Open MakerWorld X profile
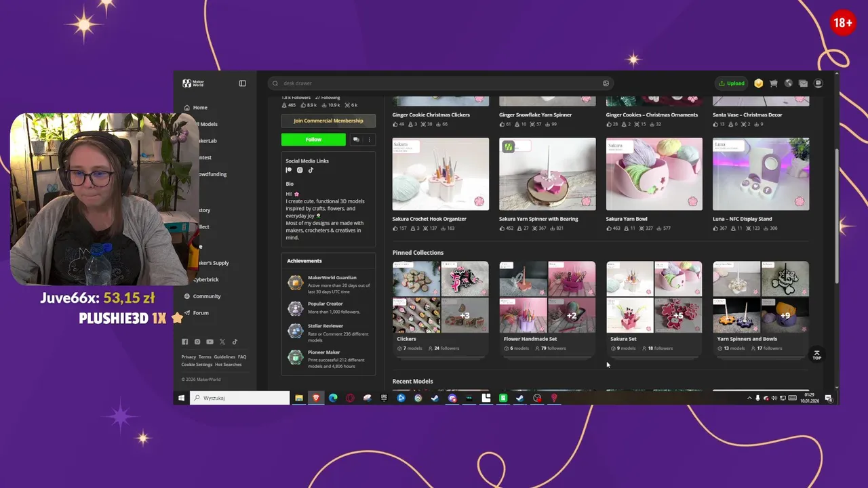The height and width of the screenshot is (488, 868). pos(222,342)
